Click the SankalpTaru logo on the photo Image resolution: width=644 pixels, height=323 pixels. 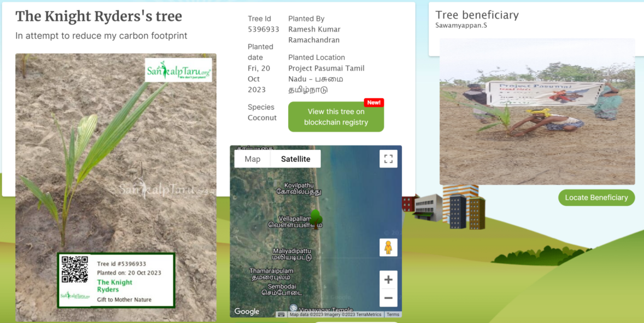coord(178,70)
